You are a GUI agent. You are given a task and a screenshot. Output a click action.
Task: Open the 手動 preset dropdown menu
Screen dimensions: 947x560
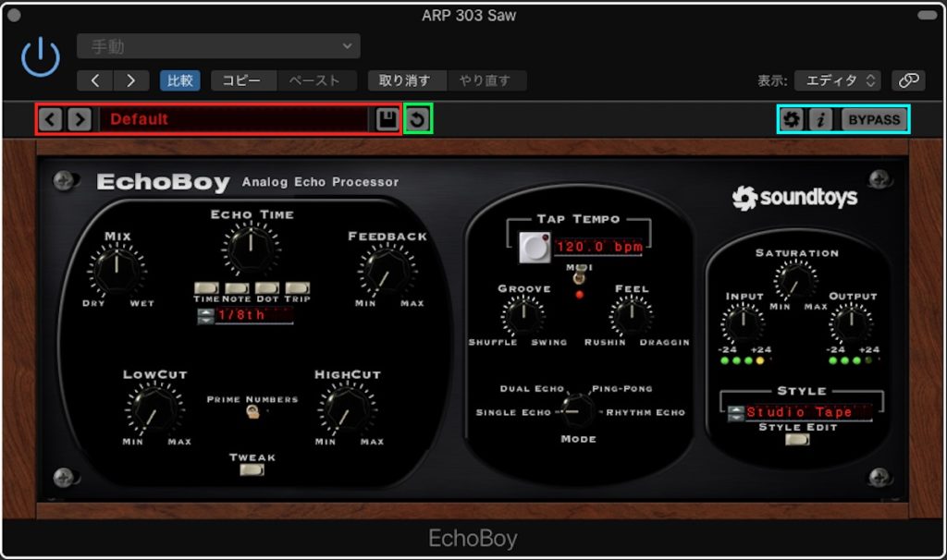218,45
